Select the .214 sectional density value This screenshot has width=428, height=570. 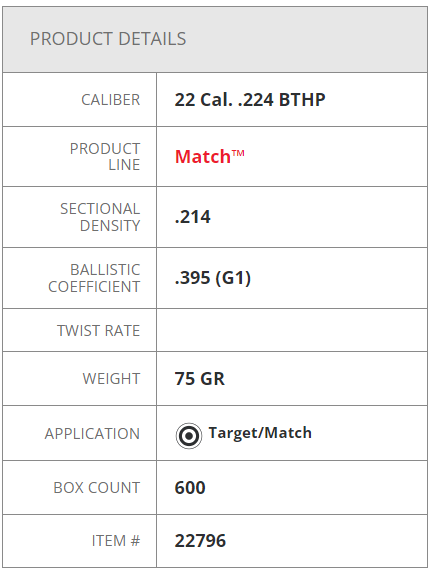pyautogui.click(x=192, y=217)
